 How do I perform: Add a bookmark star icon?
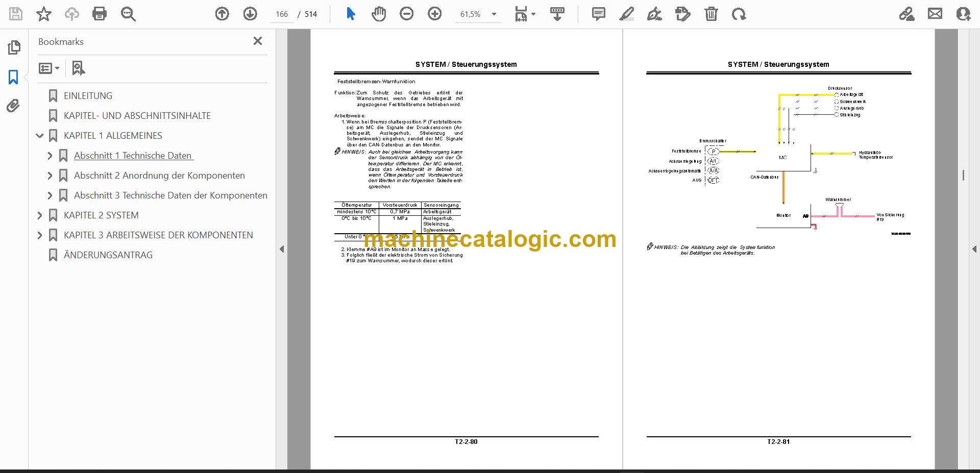pos(44,14)
